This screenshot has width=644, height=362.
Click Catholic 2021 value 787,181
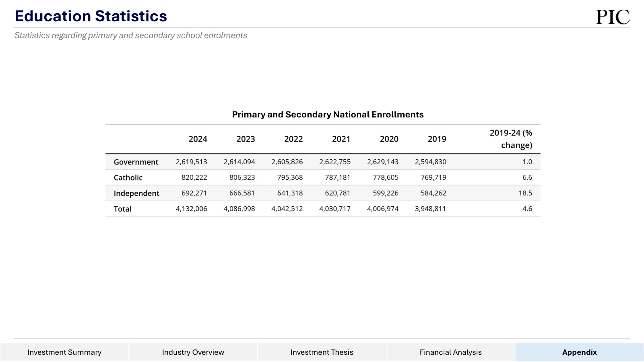point(338,177)
